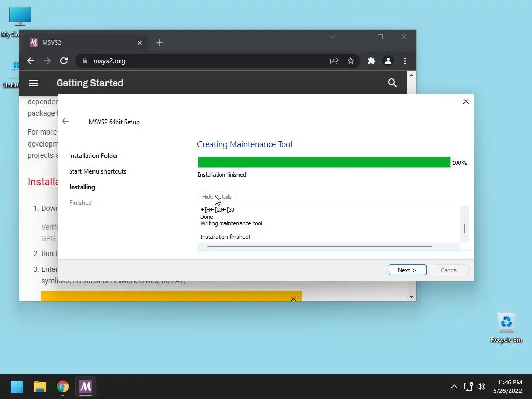The image size is (532, 399).
Task: Click scroll down arrow on Chrome page
Action: coord(411,297)
